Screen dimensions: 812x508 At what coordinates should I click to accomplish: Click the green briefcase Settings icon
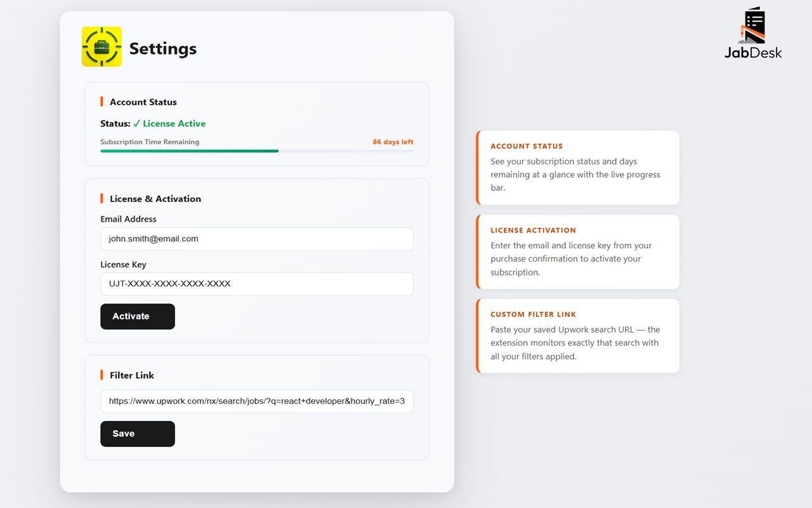(x=101, y=47)
